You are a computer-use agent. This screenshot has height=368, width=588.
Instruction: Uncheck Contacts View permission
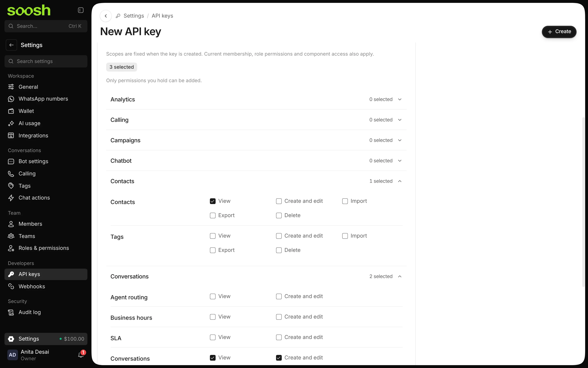point(213,201)
